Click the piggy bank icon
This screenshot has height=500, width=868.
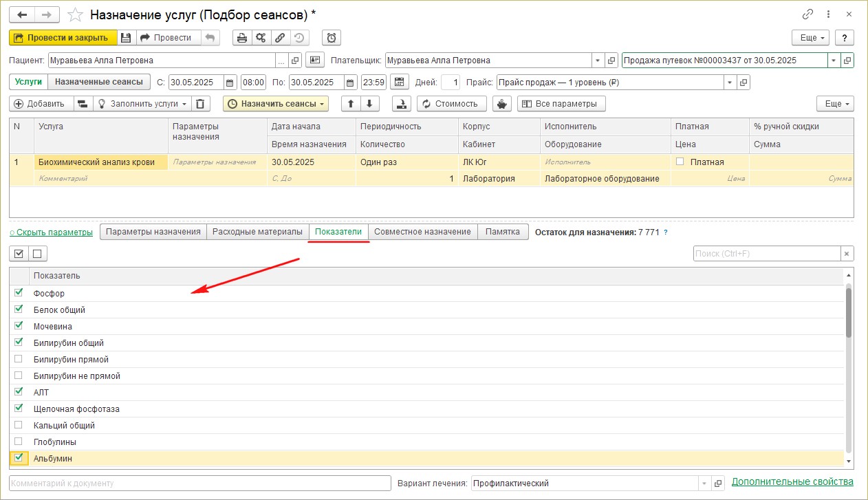point(502,104)
